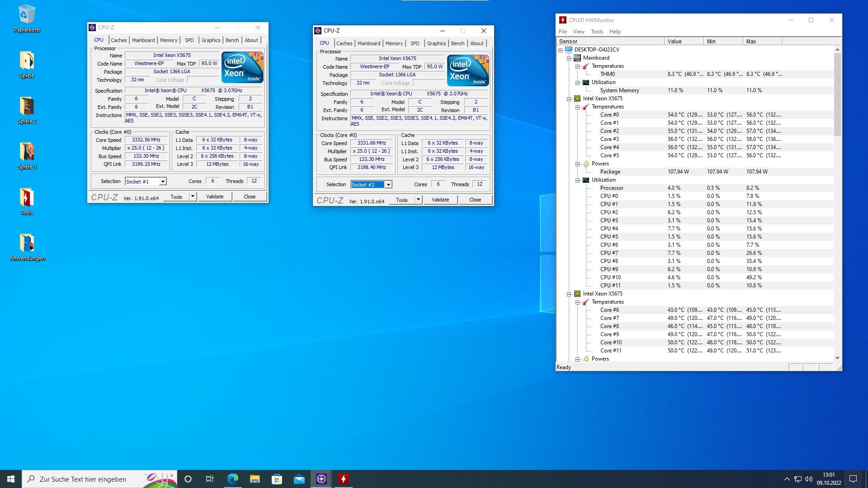
Task: Open Cortana circle icon in taskbar
Action: pyautogui.click(x=188, y=479)
